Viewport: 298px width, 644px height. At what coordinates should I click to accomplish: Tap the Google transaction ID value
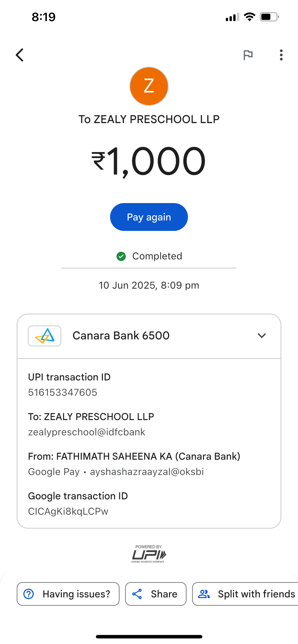68,511
